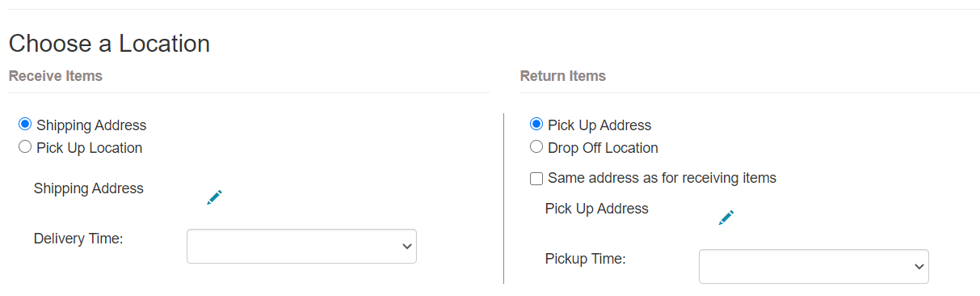Select the Shipping Address radio button
Viewport: 980px width, 296px height.
[25, 125]
